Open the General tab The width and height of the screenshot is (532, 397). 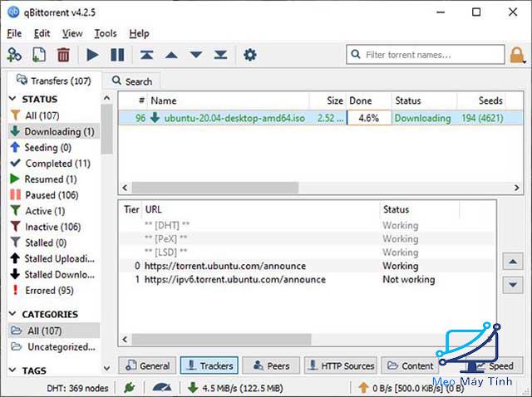tap(148, 365)
